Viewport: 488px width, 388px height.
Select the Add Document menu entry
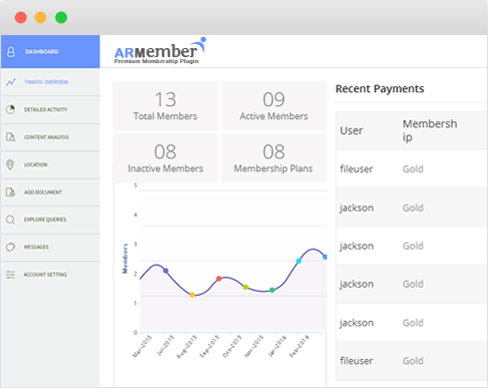[50, 192]
